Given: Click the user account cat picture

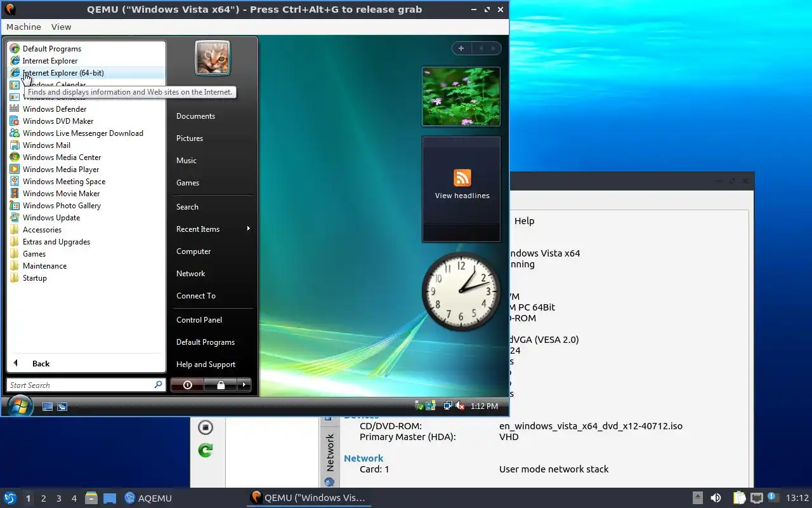Looking at the screenshot, I should coord(213,58).
